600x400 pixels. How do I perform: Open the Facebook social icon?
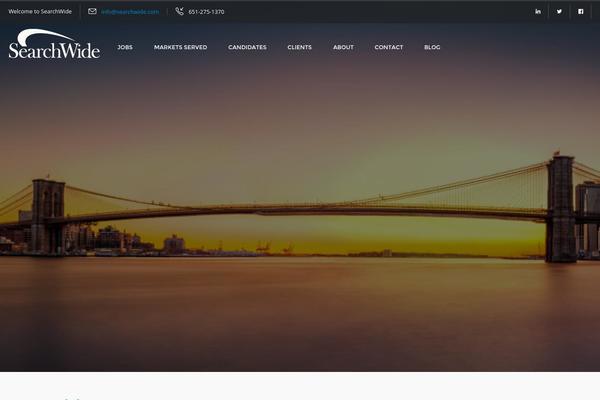pos(580,11)
